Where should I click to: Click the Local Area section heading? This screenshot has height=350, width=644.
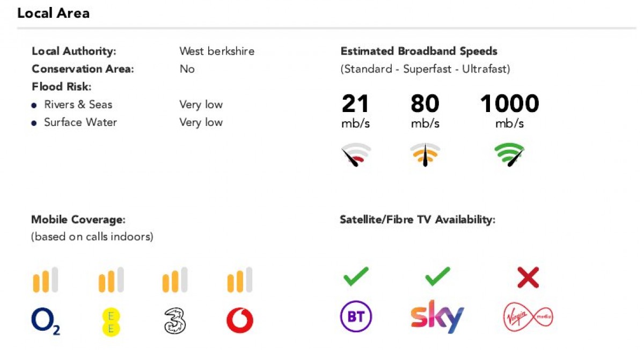point(53,13)
